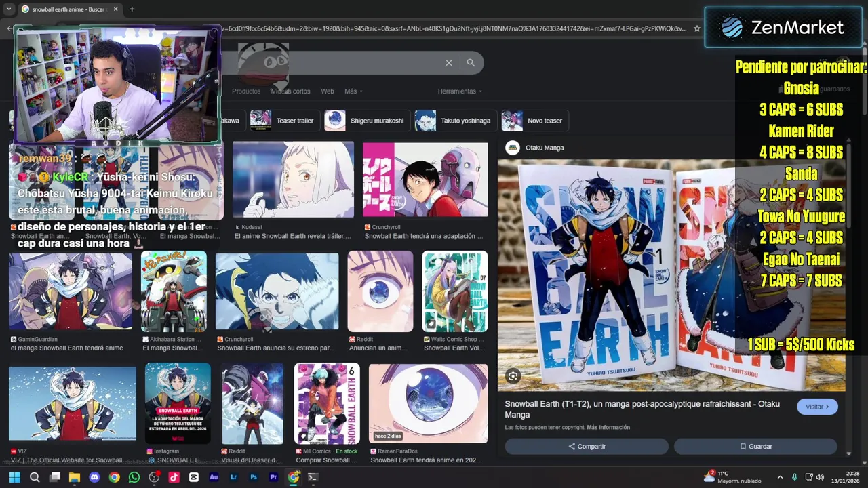Open a new browser tab with plus icon
The height and width of the screenshot is (488, 868).
132,9
